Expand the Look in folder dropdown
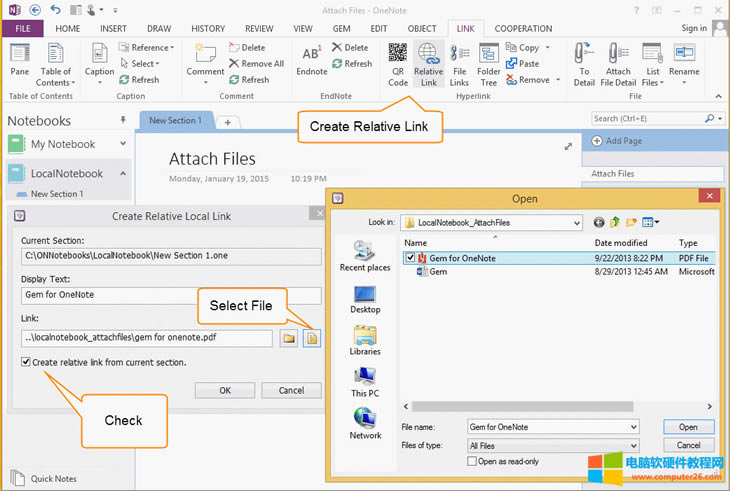Viewport: 730px width, 491px height. tap(575, 222)
